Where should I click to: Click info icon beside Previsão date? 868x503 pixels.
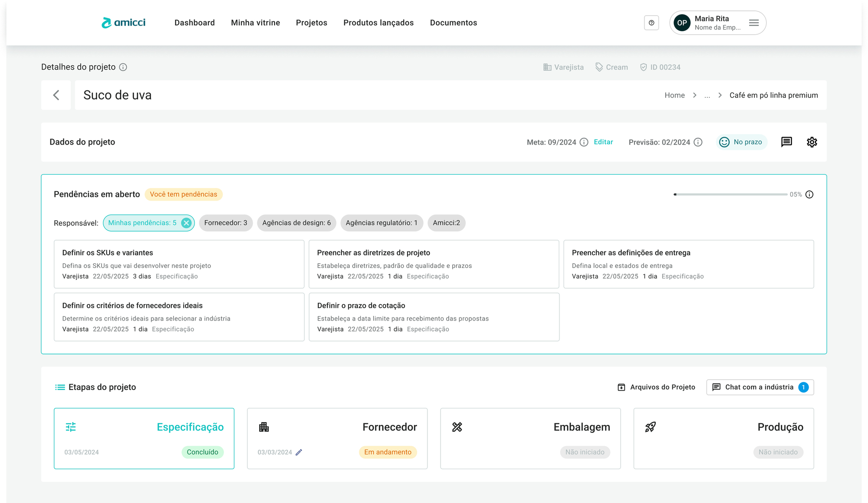698,142
